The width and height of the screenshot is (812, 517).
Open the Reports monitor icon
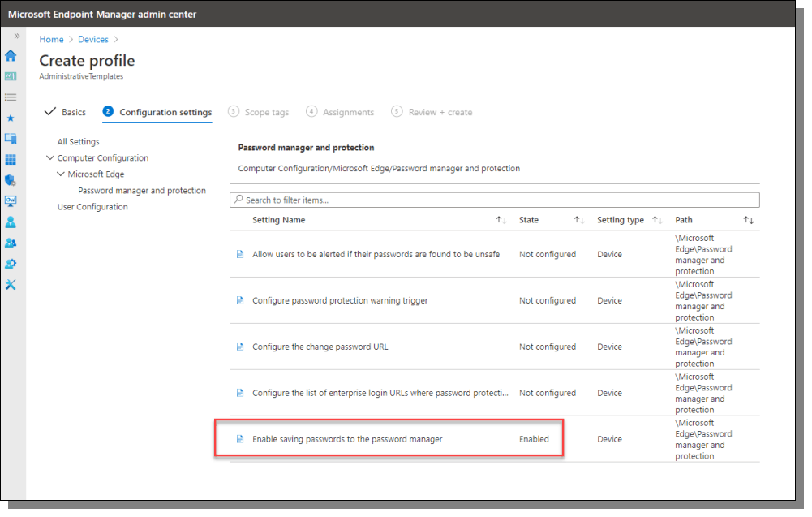tap(11, 201)
